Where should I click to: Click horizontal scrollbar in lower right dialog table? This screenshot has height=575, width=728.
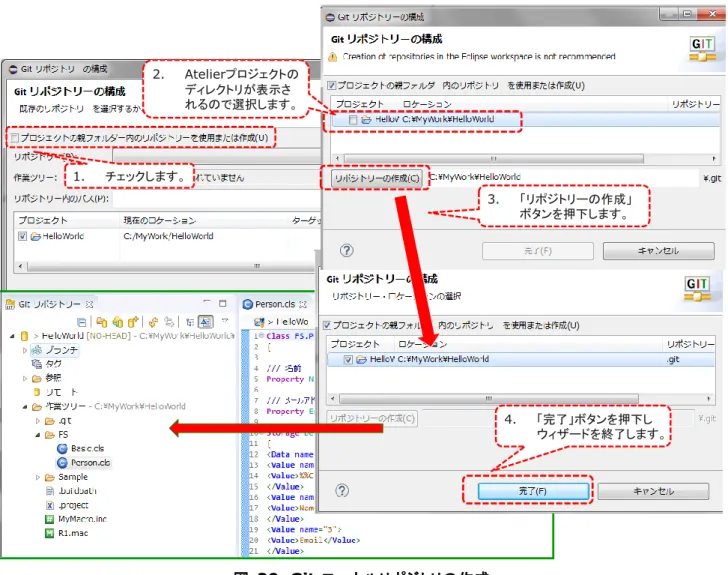pyautogui.click(x=488, y=399)
